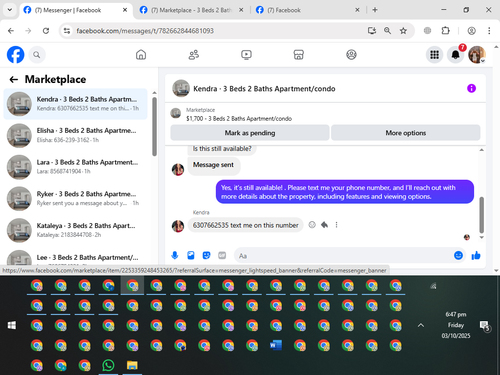Open Chrome three-dot menu

(x=489, y=31)
